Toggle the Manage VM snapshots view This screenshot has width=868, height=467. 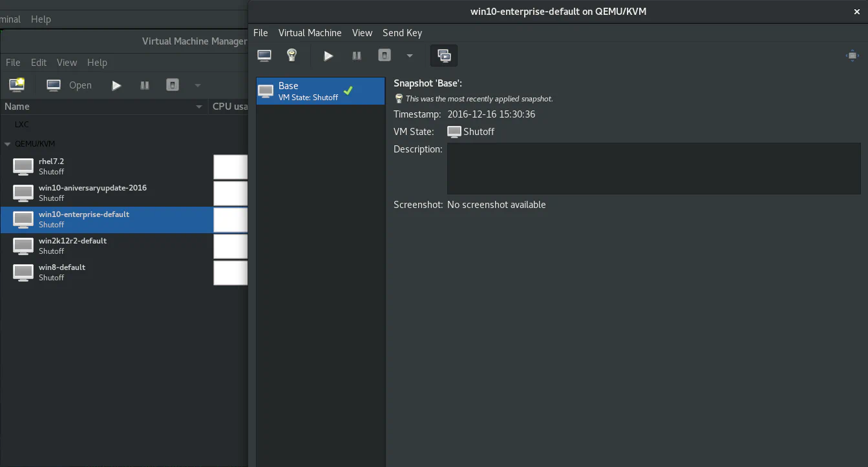(x=444, y=56)
